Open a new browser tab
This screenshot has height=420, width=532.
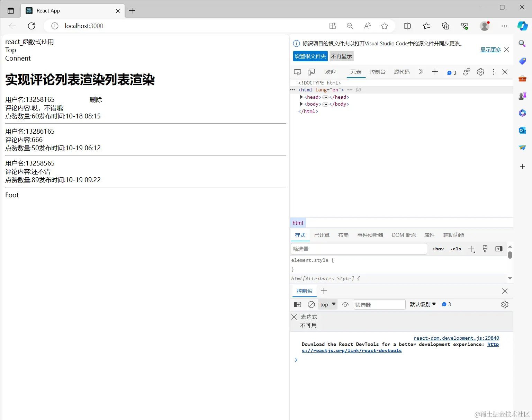132,11
